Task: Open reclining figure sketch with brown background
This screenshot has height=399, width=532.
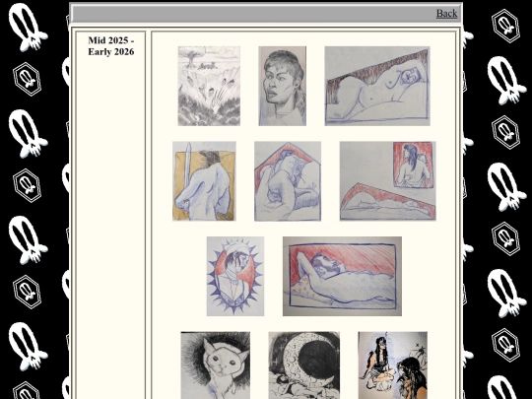Action: (377, 86)
